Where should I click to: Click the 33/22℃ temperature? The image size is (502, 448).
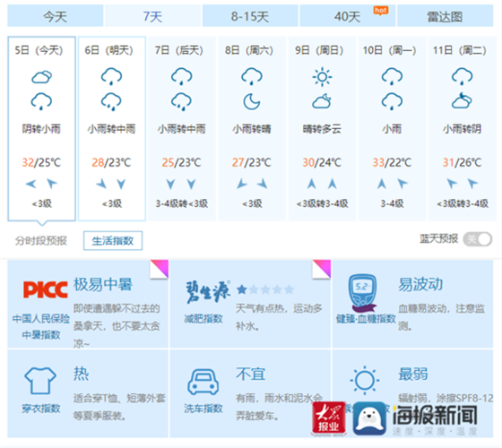point(392,162)
